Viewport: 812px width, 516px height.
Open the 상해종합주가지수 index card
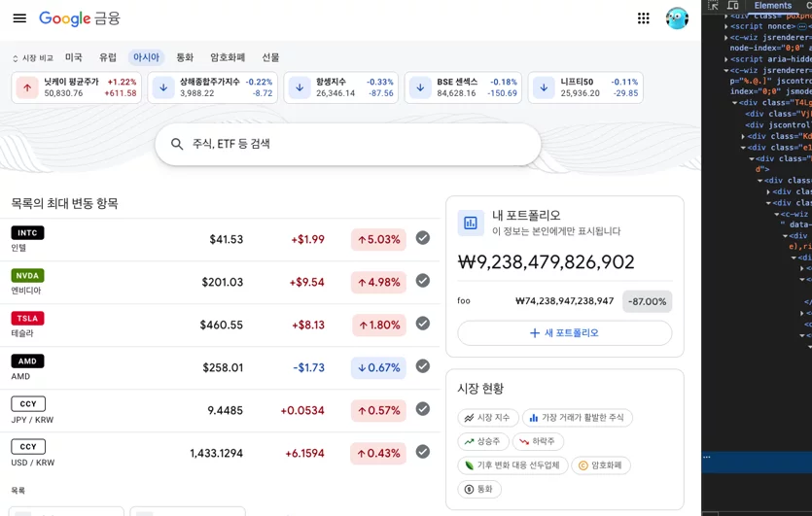pos(212,87)
